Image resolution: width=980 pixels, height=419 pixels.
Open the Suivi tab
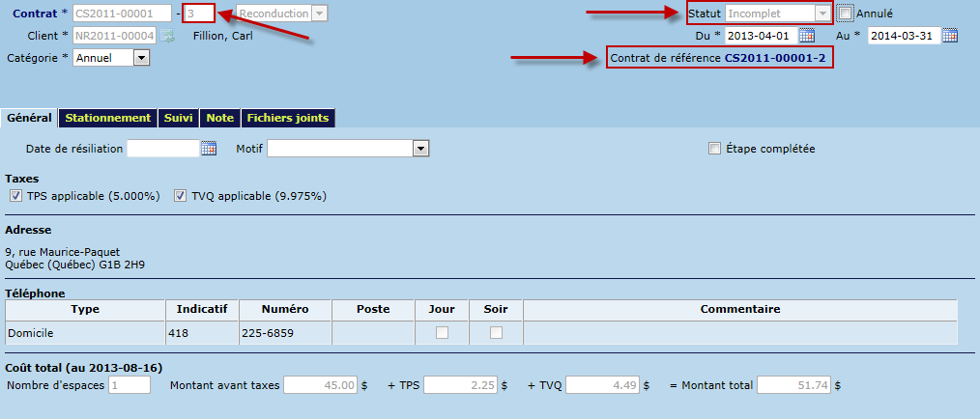(178, 118)
